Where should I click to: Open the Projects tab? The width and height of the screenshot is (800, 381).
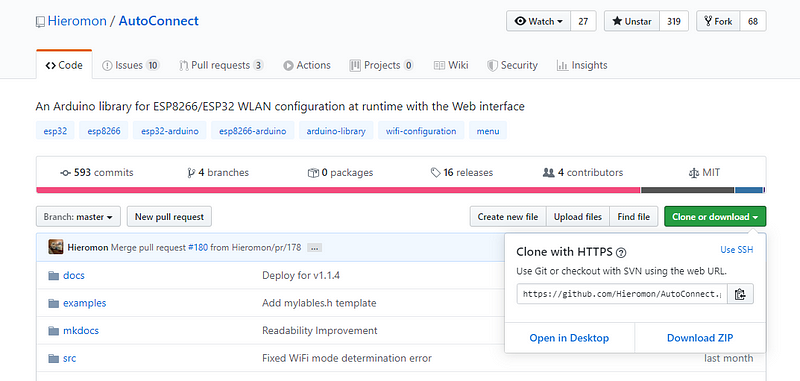pyautogui.click(x=381, y=65)
